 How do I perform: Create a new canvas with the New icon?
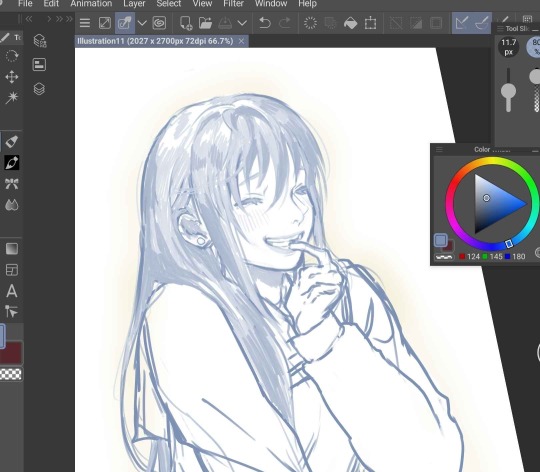tap(186, 23)
